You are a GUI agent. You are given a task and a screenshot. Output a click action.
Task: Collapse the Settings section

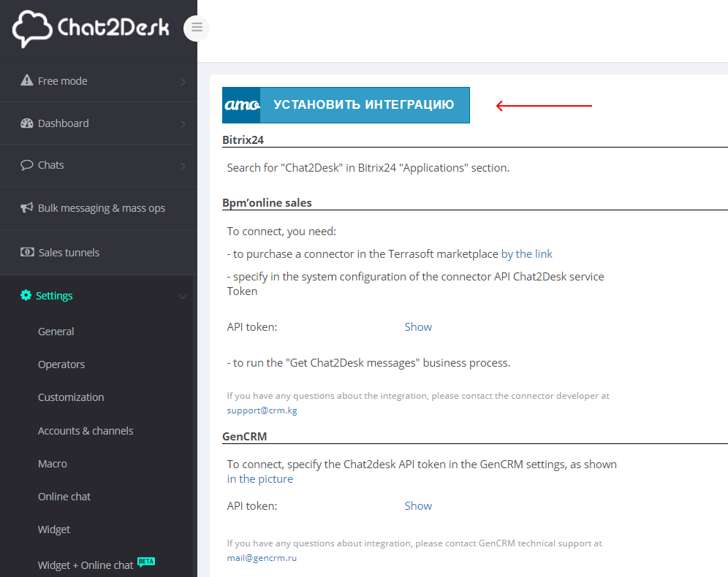(x=182, y=295)
